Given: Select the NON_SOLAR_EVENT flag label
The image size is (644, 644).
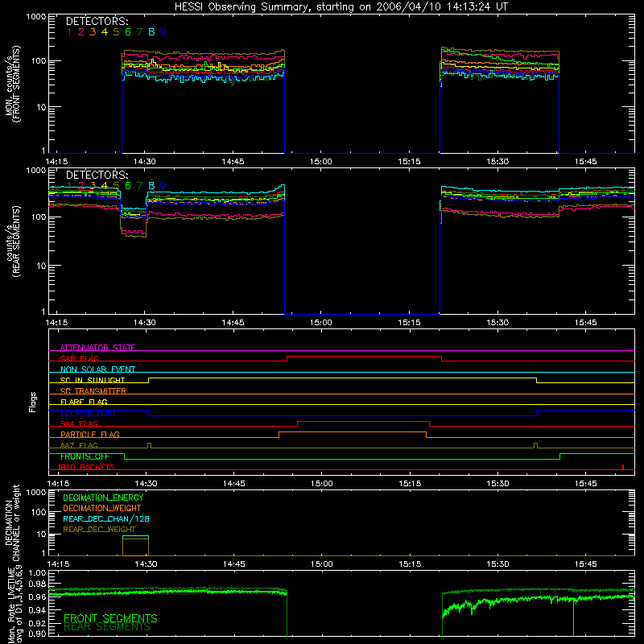Looking at the screenshot, I should 97,369.
